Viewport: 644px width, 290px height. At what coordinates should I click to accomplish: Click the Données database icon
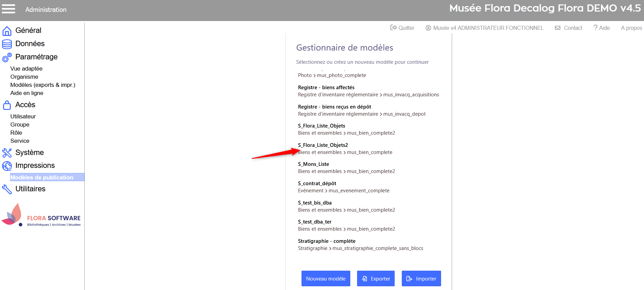coord(7,44)
